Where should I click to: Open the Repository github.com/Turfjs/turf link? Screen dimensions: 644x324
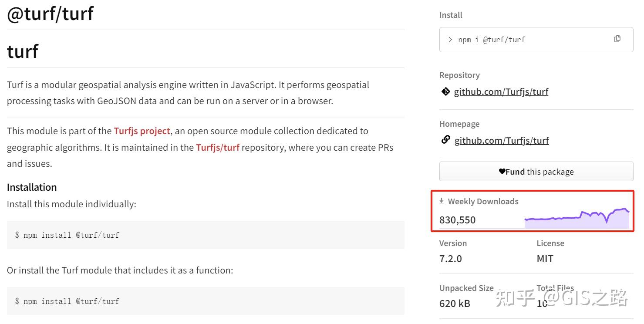(x=501, y=92)
